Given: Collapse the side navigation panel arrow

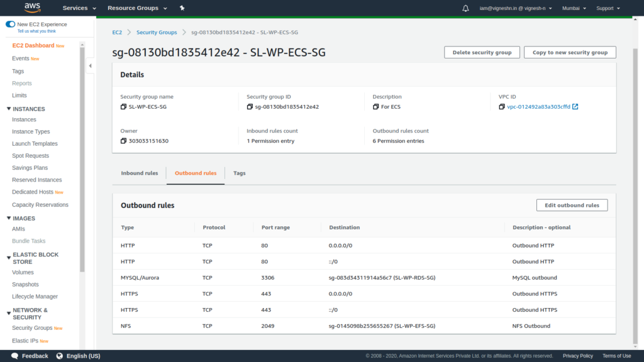Looking at the screenshot, I should coord(91,65).
